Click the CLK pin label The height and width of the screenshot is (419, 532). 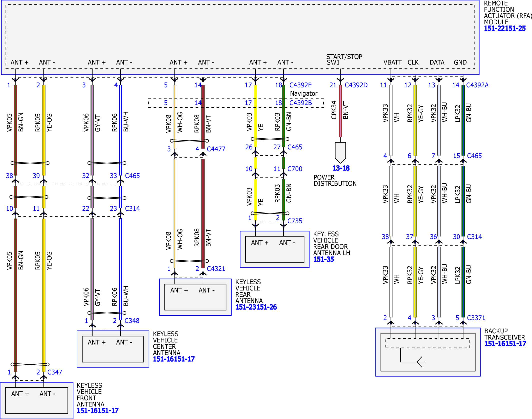point(413,63)
